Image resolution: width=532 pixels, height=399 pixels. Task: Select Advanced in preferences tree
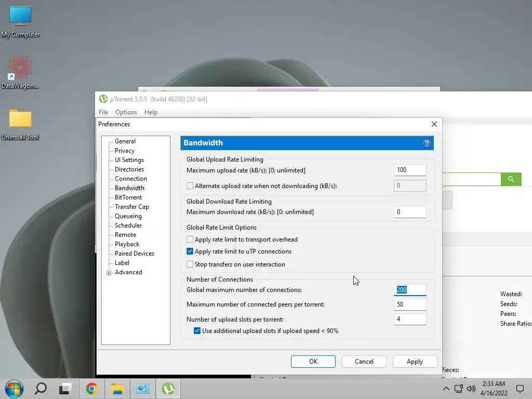[128, 272]
